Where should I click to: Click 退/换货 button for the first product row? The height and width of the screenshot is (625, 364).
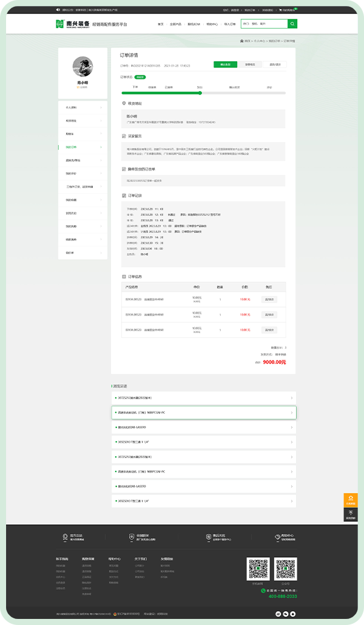click(x=269, y=299)
